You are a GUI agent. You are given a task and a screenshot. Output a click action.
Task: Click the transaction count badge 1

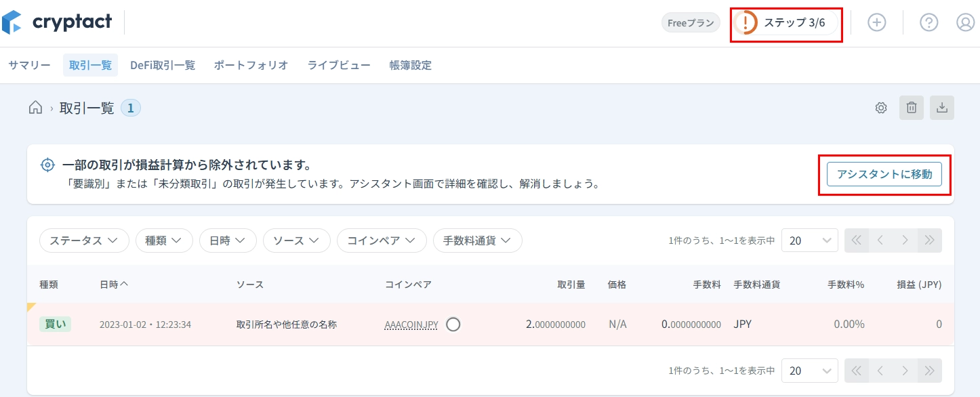131,108
